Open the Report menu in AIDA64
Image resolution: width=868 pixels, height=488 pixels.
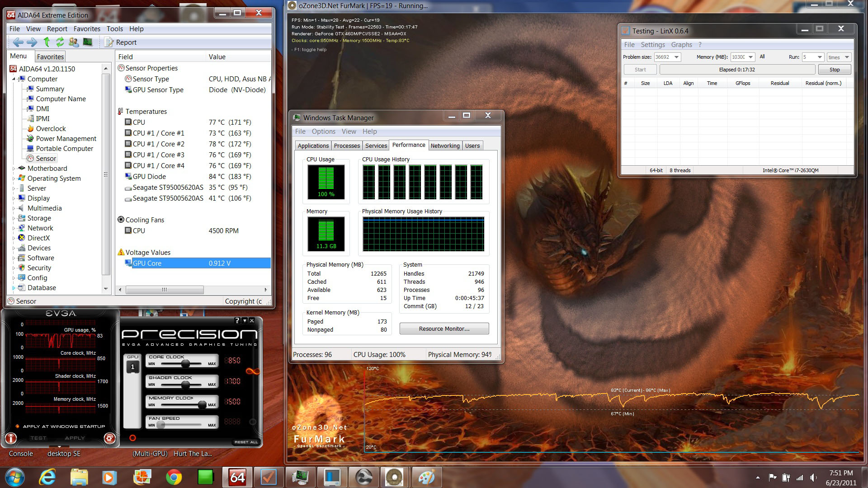pyautogui.click(x=57, y=28)
